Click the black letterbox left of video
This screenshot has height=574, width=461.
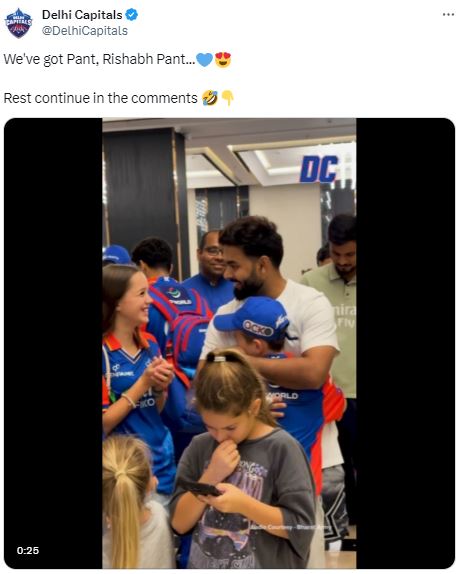[53, 343]
